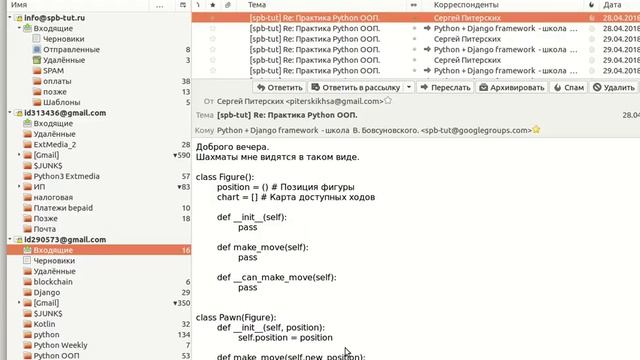The width and height of the screenshot is (640, 360).
Task: Click Ответить reply button
Action: [280, 87]
